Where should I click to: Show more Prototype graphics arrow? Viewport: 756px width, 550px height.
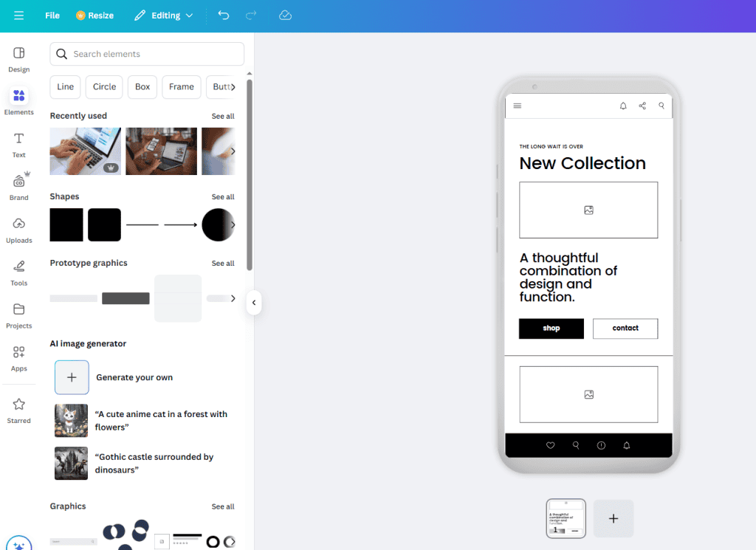tap(233, 298)
